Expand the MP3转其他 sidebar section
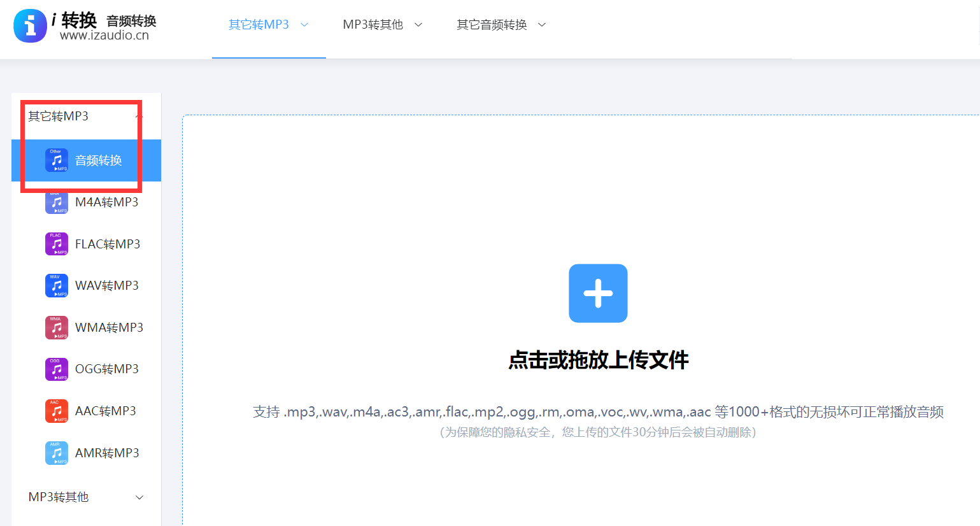This screenshot has width=980, height=526. (86, 497)
